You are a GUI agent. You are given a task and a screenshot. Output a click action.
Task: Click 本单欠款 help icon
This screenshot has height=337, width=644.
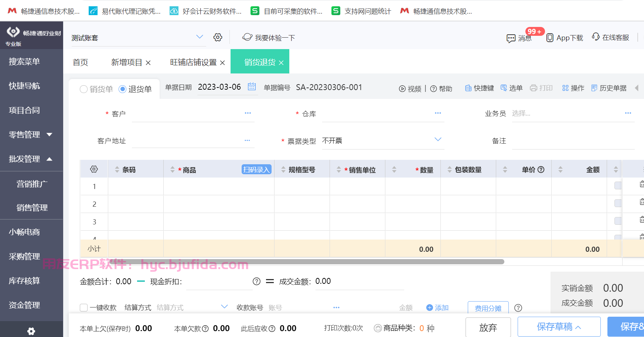205,329
